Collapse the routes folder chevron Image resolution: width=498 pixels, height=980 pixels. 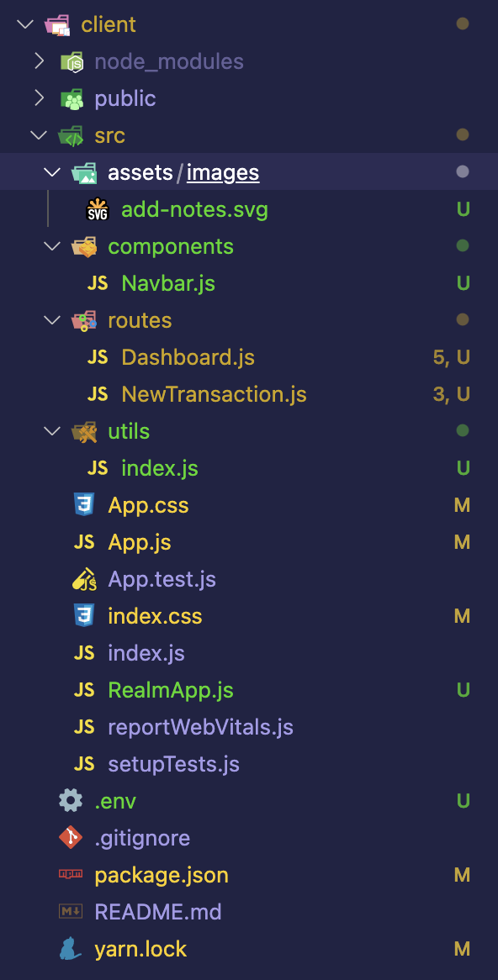[x=52, y=320]
